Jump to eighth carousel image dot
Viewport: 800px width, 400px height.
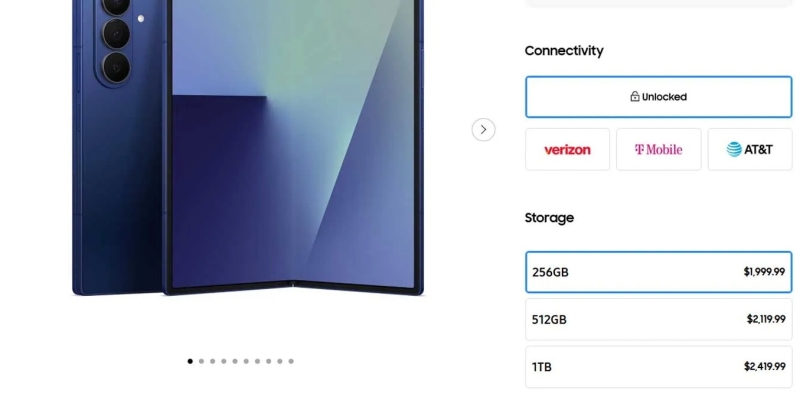[x=268, y=361]
